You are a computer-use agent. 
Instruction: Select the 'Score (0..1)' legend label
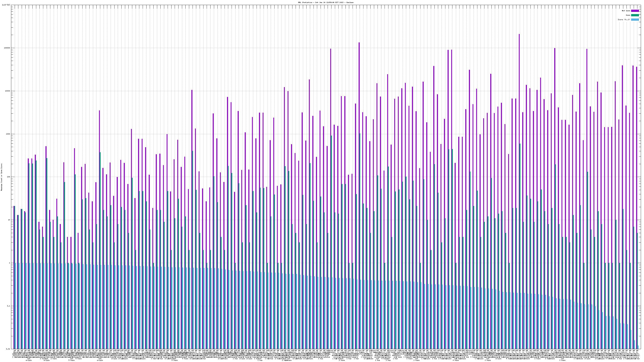[624, 20]
